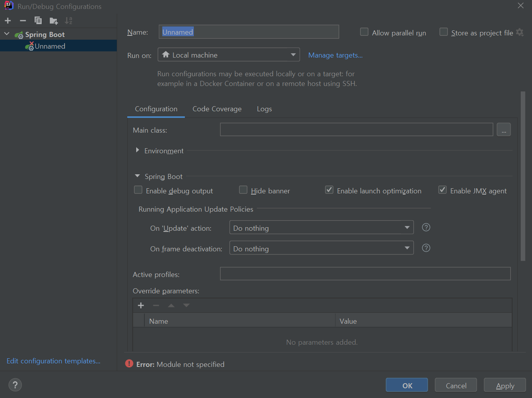Add a new run configuration
The height and width of the screenshot is (398, 532).
point(8,21)
